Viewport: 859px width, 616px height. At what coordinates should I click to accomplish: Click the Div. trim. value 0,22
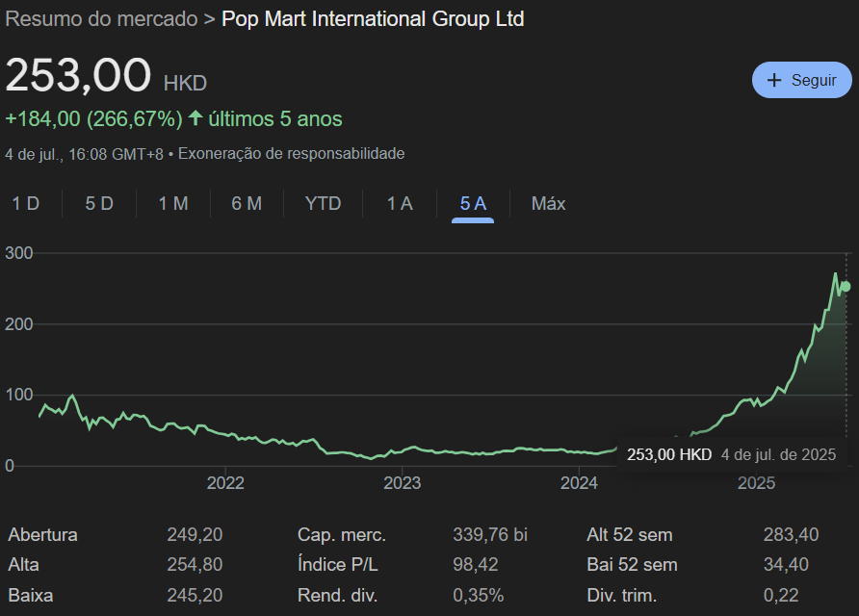click(781, 595)
